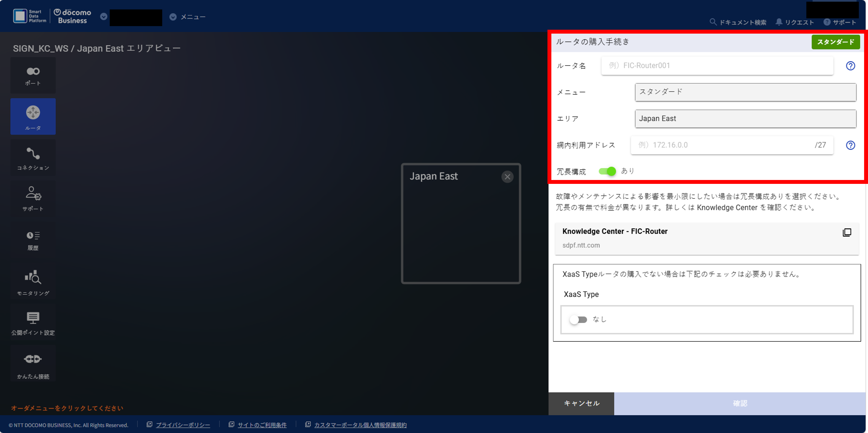Open the ポート (Port) sidebar item
Viewport: 868px width, 433px height.
(33, 76)
